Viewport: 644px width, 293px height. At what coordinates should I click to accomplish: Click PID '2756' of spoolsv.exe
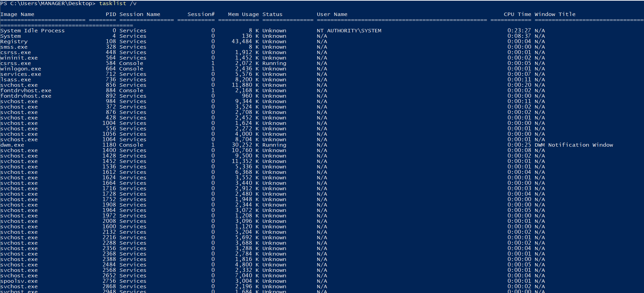coord(109,281)
